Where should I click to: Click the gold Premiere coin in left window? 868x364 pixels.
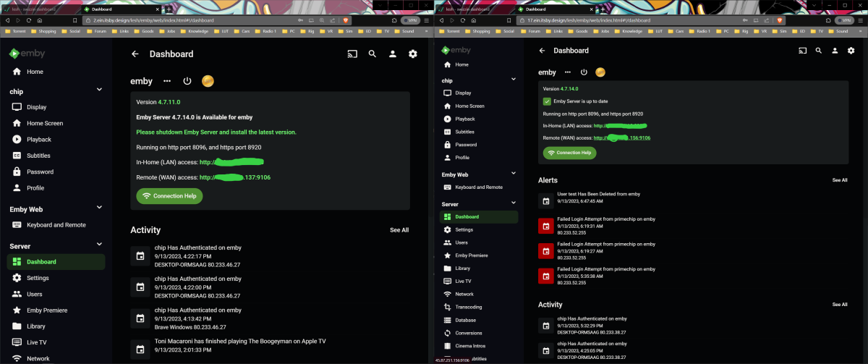tap(207, 81)
